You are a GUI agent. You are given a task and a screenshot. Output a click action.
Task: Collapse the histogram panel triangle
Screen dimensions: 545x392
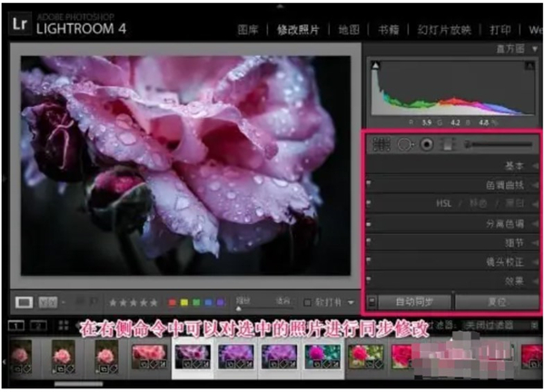(535, 48)
